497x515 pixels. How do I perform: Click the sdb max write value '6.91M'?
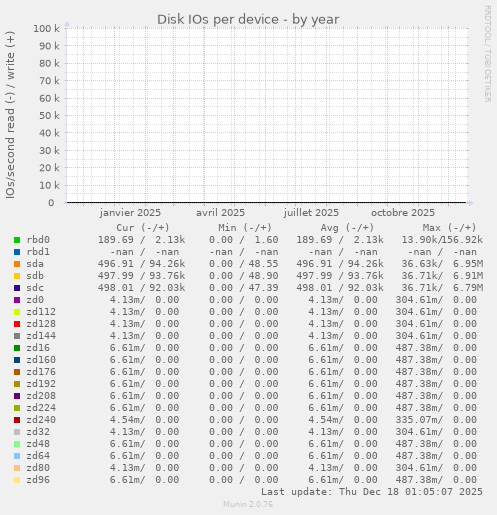click(468, 276)
